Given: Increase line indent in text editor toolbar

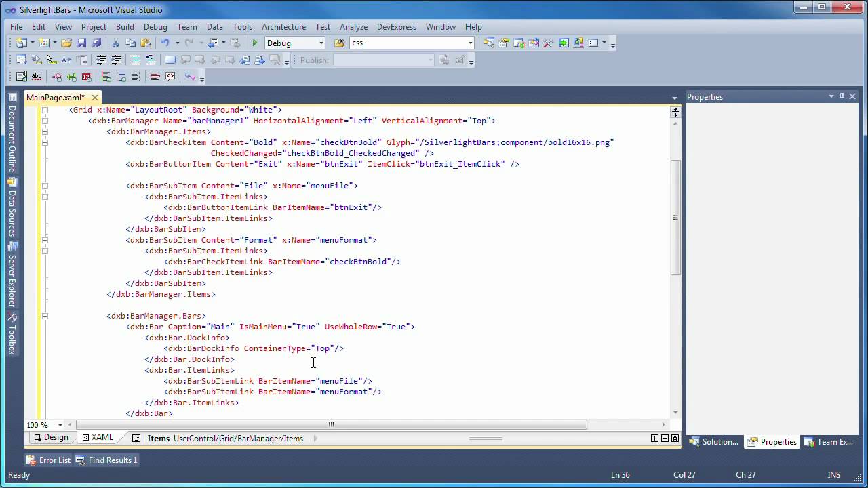Looking at the screenshot, I should click(x=117, y=60).
